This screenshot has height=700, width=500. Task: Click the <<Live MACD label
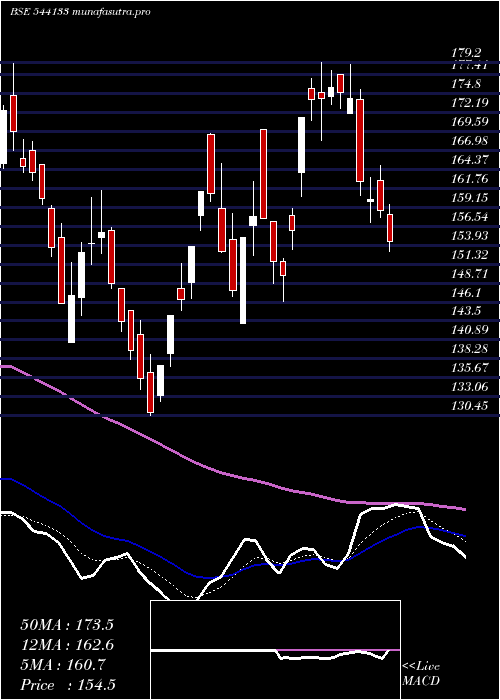pos(421,674)
